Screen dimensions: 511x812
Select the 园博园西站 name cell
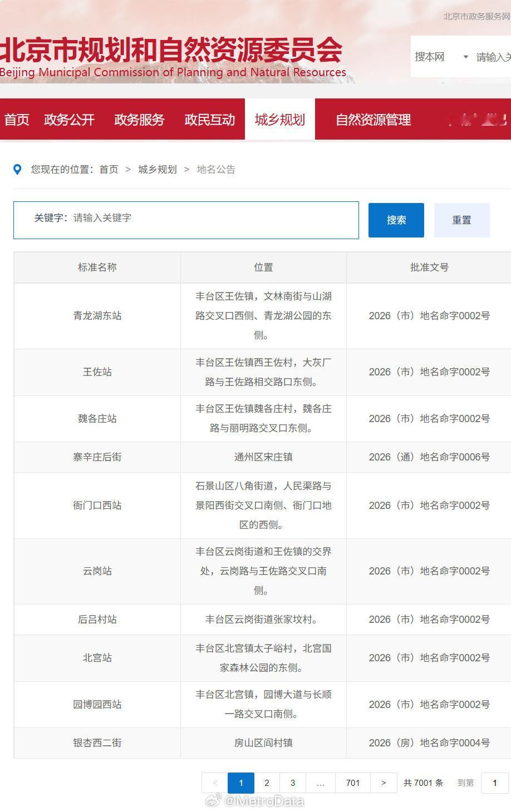coord(97,705)
